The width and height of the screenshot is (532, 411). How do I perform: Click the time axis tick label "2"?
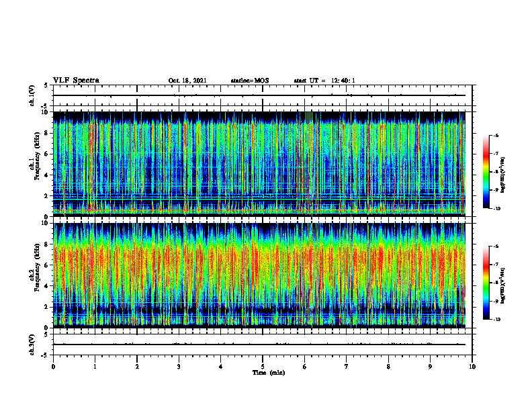tap(137, 367)
